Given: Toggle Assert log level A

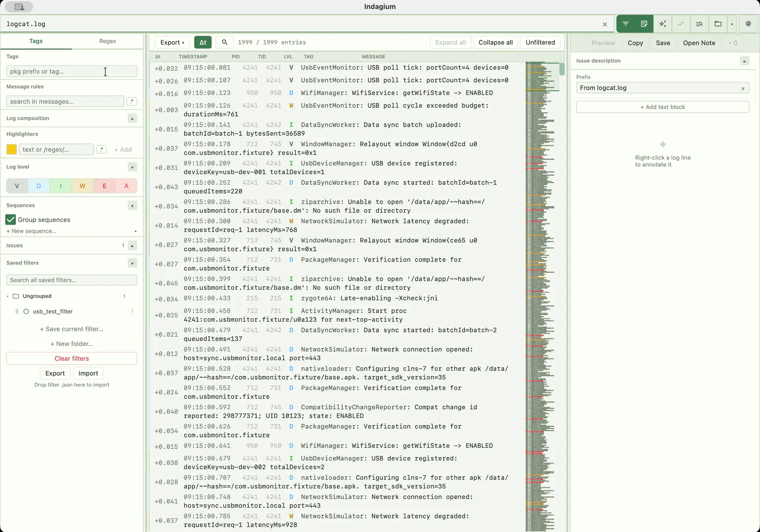Looking at the screenshot, I should pos(126,186).
